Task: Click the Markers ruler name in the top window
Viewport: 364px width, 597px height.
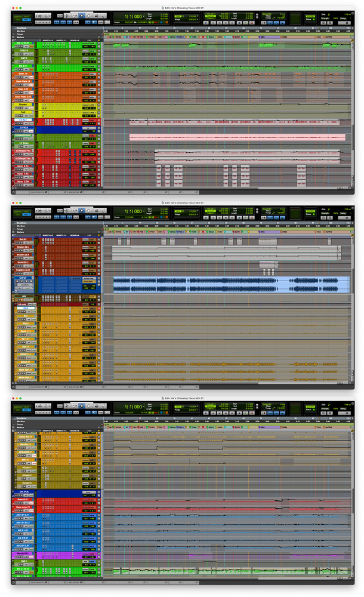Action: click(20, 37)
